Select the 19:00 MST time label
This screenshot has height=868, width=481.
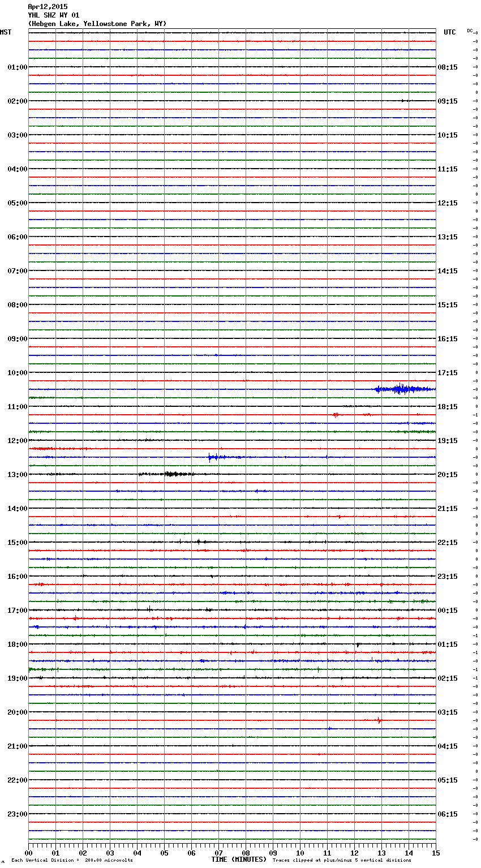click(18, 678)
